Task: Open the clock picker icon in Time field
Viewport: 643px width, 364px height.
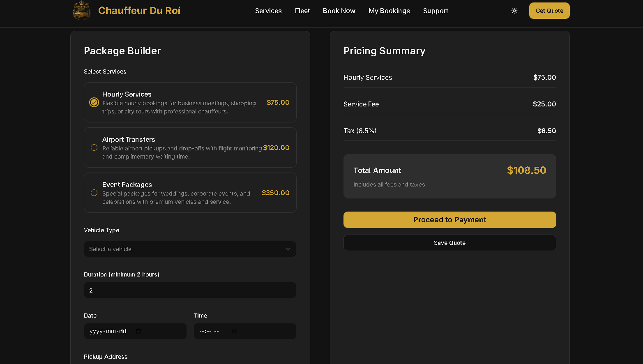Action: coord(235,331)
